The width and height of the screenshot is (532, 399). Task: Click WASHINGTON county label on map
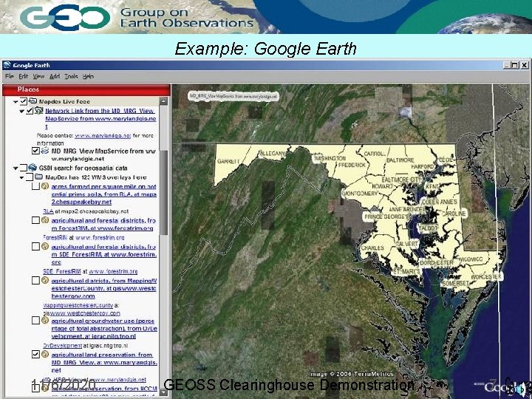click(330, 158)
